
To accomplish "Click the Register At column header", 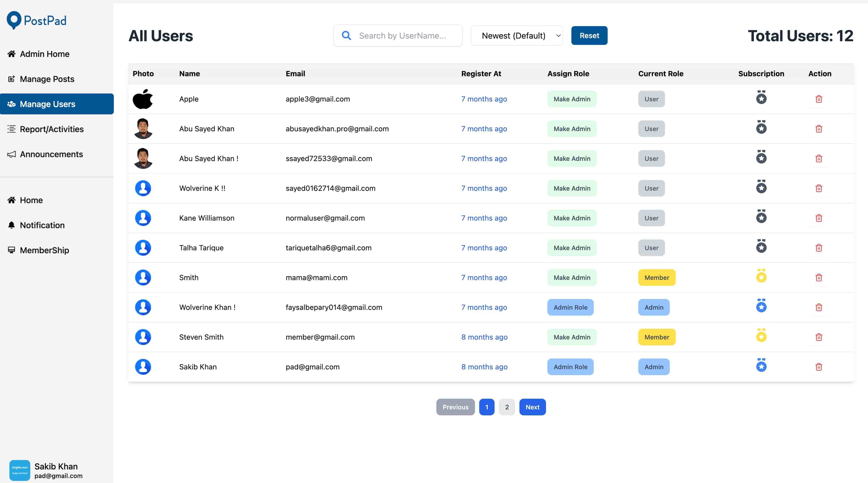I will click(x=481, y=73).
